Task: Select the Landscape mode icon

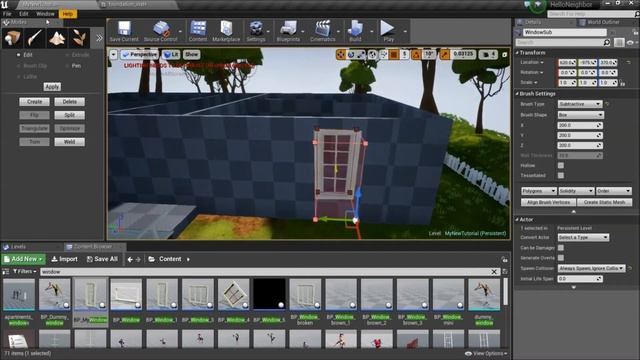Action: click(x=57, y=38)
